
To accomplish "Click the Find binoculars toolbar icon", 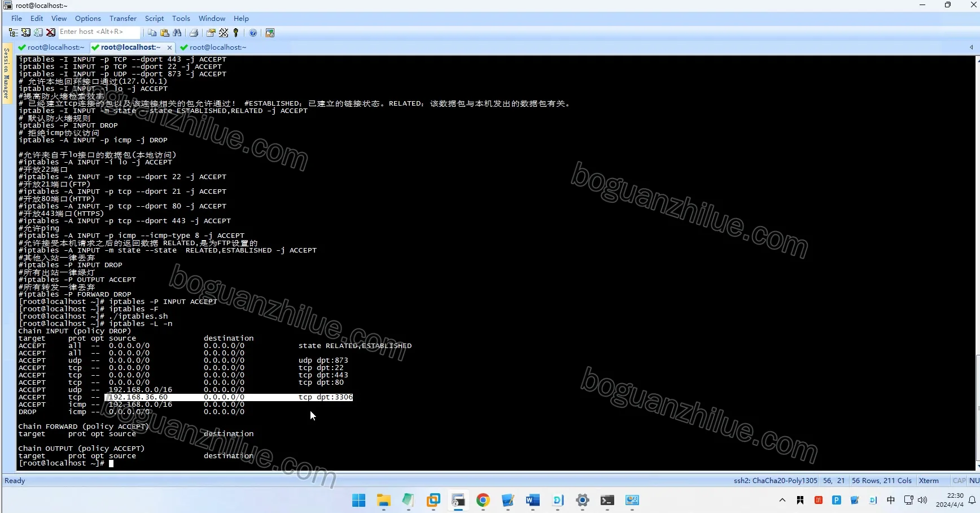I will click(x=177, y=33).
